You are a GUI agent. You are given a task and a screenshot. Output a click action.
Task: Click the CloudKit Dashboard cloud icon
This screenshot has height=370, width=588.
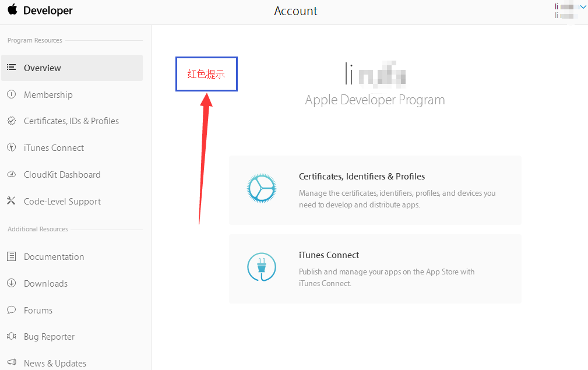[x=11, y=174]
